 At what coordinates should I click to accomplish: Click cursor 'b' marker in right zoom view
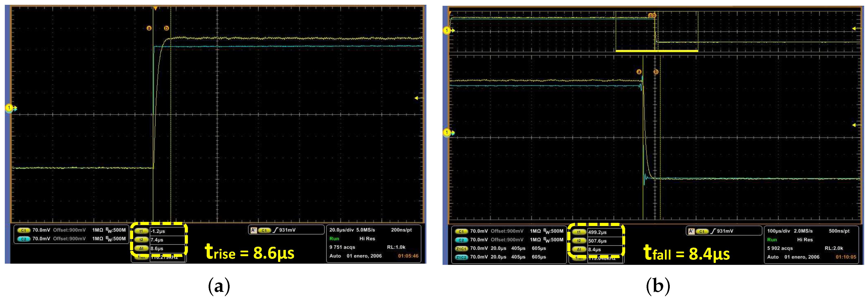tap(656, 72)
